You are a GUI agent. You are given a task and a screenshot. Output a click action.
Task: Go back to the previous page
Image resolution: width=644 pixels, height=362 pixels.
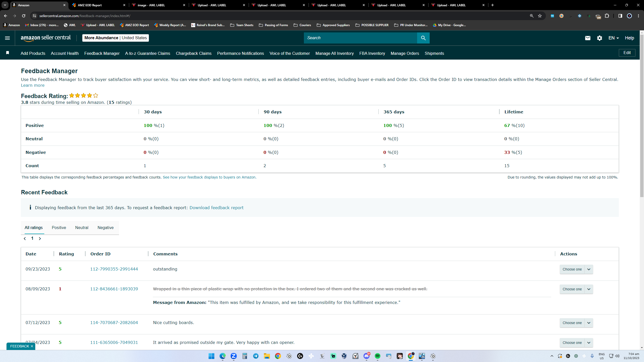tap(6, 16)
